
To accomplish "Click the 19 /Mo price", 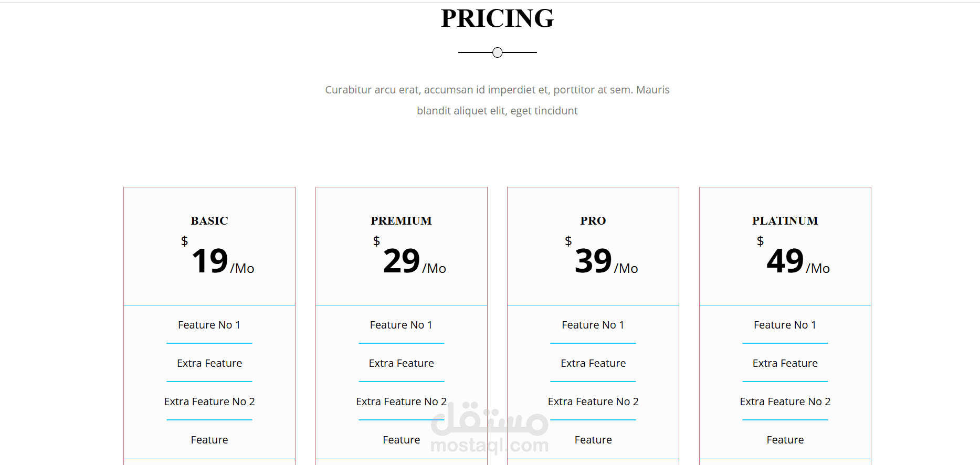I will pos(223,261).
